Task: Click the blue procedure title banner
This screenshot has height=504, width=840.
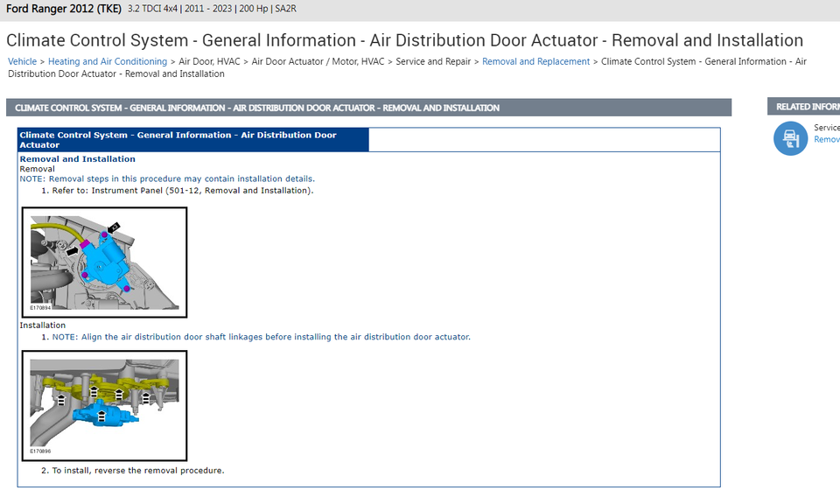Action: click(x=192, y=140)
